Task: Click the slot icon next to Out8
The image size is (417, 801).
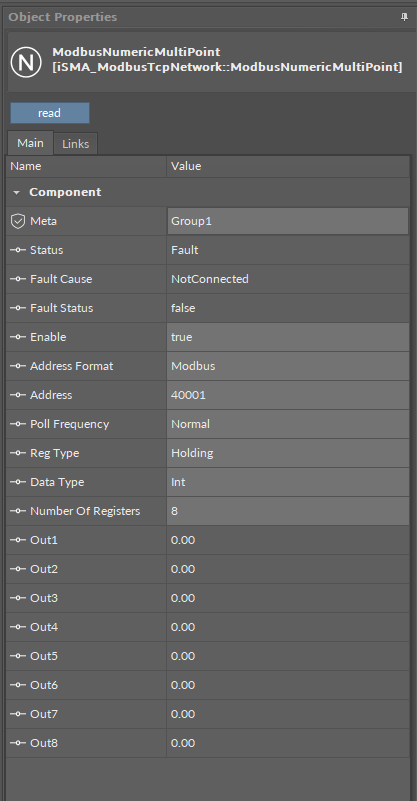Action: pyautogui.click(x=18, y=743)
